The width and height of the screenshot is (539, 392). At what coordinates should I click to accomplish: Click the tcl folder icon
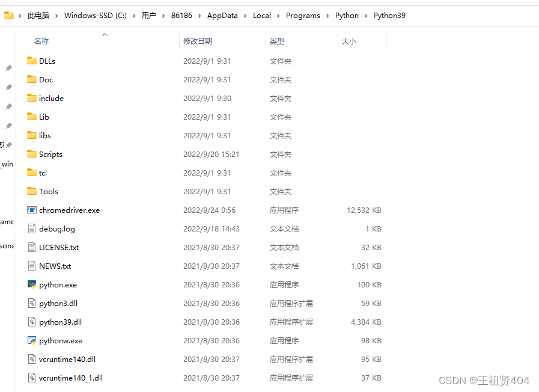click(32, 173)
